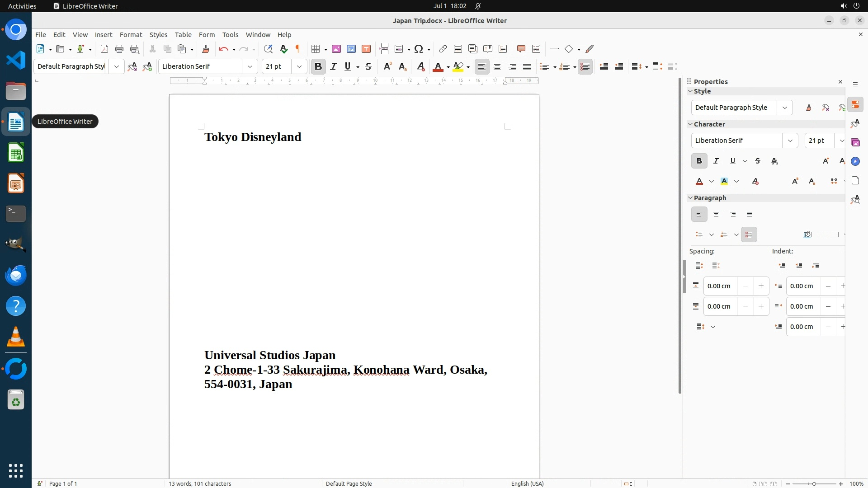Toggle Bold in the formatting toolbar
The height and width of the screenshot is (488, 868).
point(318,66)
